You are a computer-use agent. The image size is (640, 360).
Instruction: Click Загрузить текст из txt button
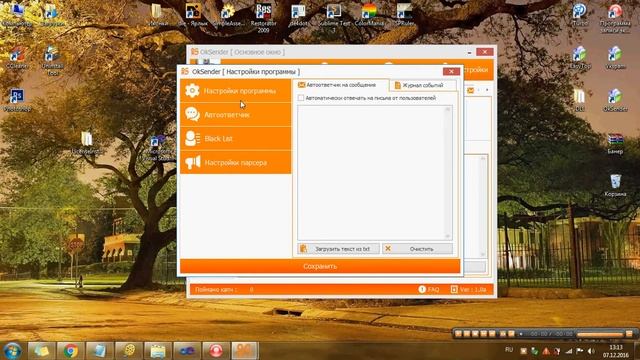(338, 249)
